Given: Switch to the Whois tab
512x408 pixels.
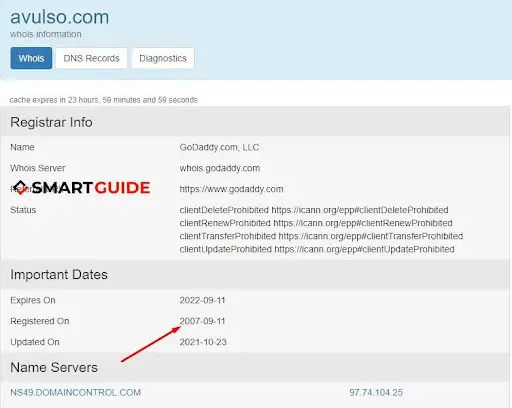Looking at the screenshot, I should [x=31, y=58].
